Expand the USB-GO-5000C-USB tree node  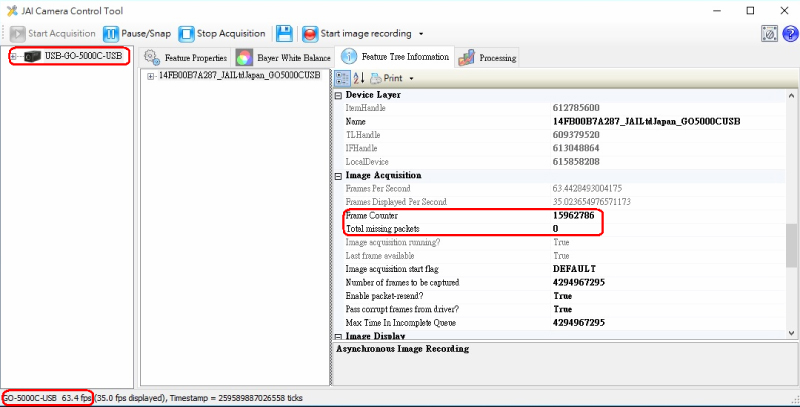point(13,57)
